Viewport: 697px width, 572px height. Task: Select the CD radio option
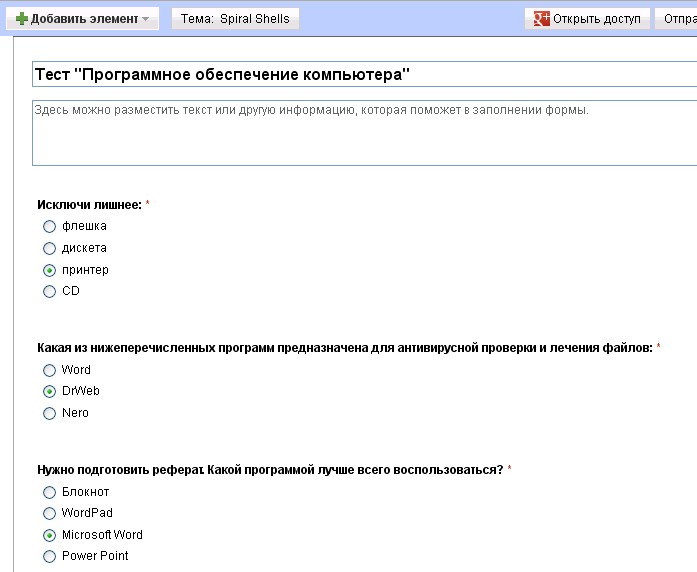49,291
